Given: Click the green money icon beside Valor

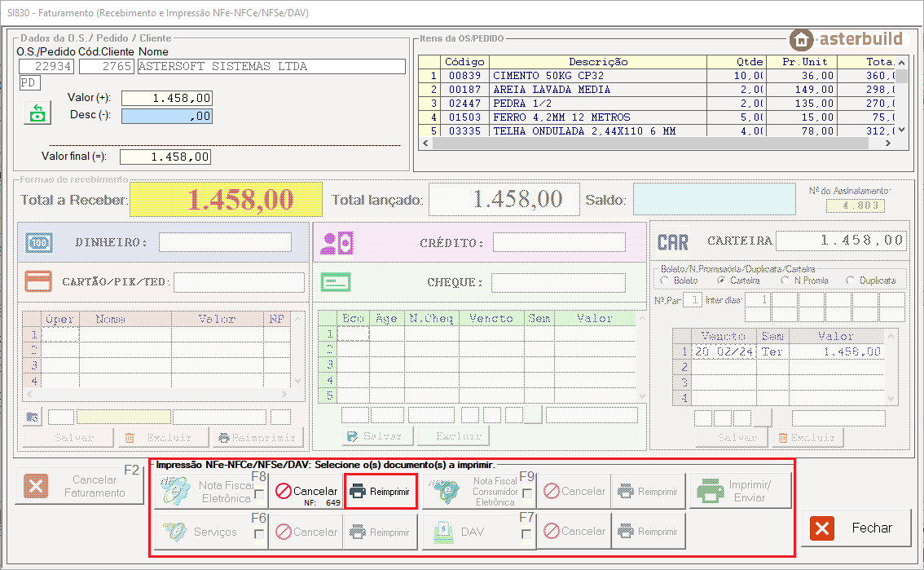Looking at the screenshot, I should coord(37,113).
